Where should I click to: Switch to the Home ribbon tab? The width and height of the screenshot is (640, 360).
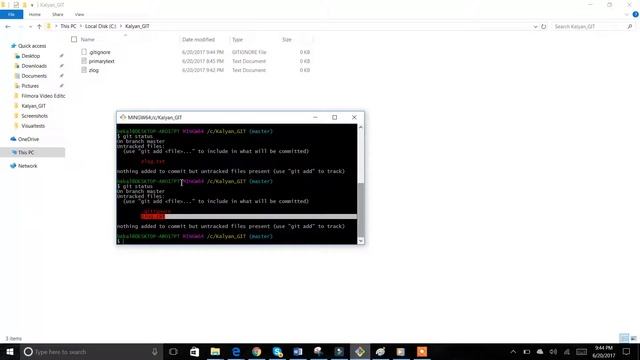click(x=35, y=14)
